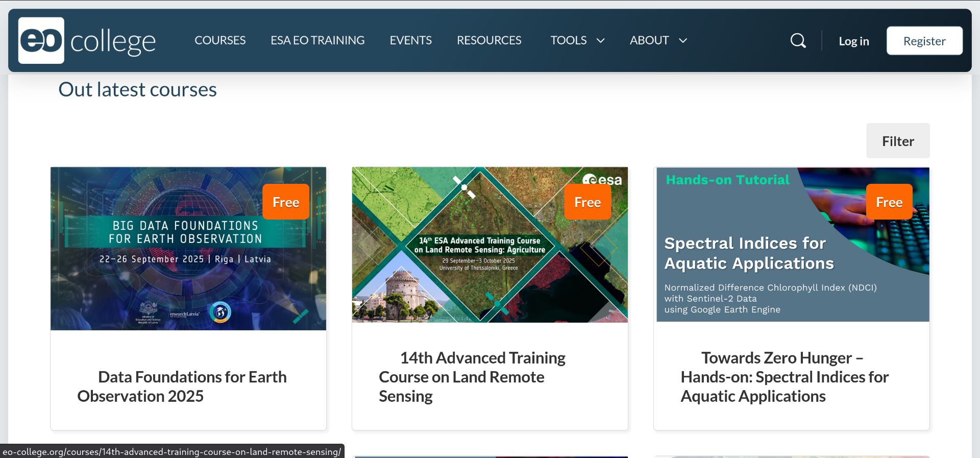Open the search magnifier icon

(x=798, y=41)
